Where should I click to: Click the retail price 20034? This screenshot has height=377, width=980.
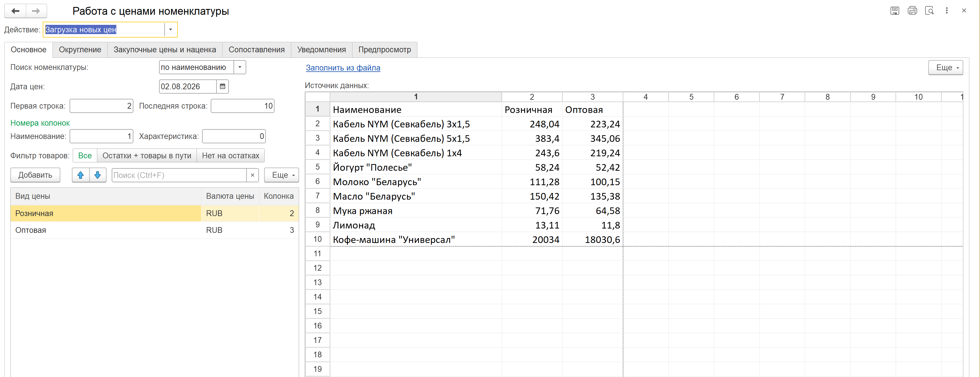coord(532,240)
